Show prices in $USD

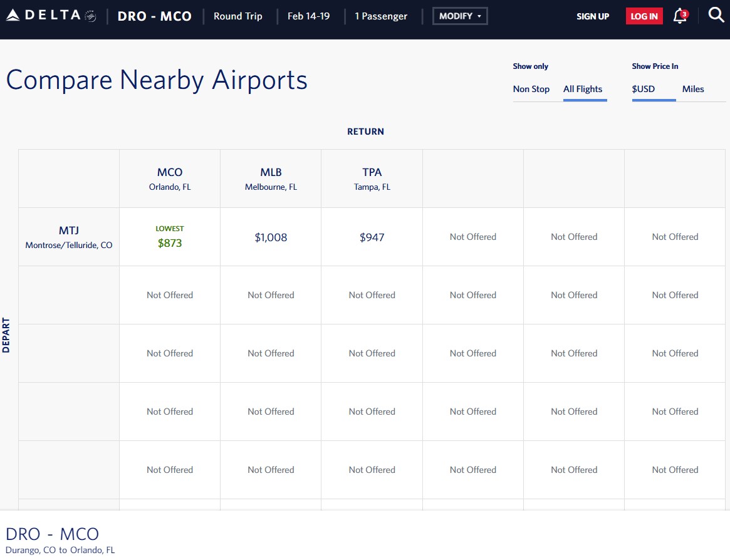[x=644, y=89]
